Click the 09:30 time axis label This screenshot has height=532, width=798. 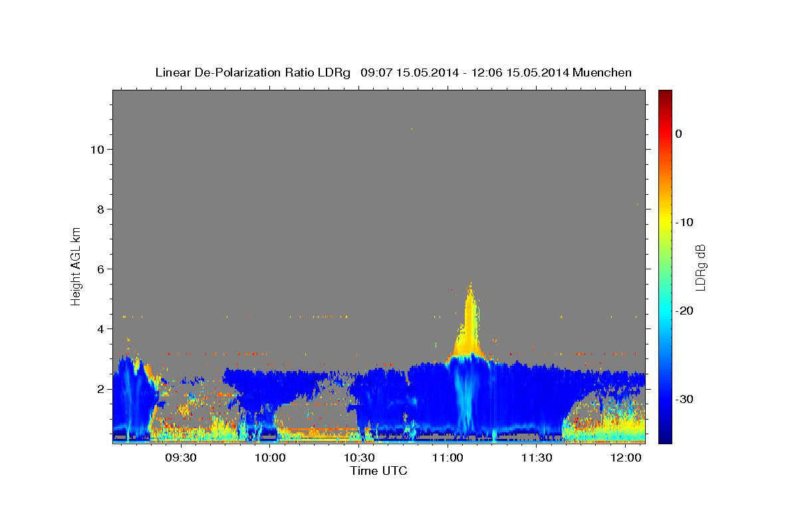pyautogui.click(x=181, y=458)
